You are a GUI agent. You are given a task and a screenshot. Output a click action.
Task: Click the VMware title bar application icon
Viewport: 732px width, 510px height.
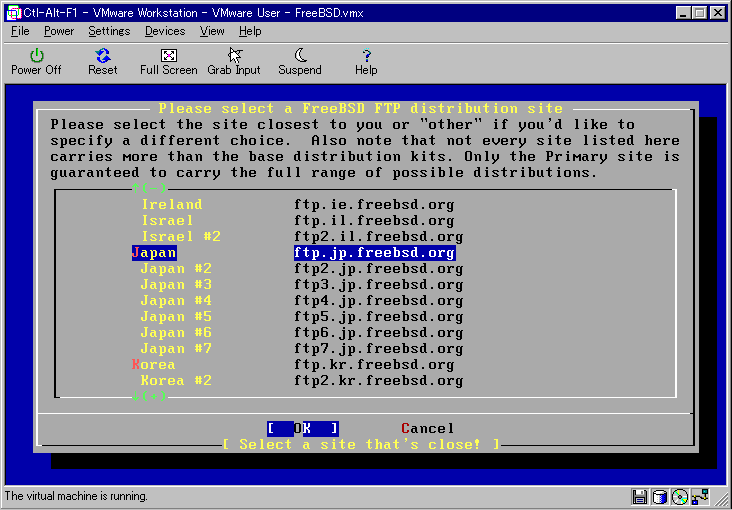pyautogui.click(x=14, y=13)
